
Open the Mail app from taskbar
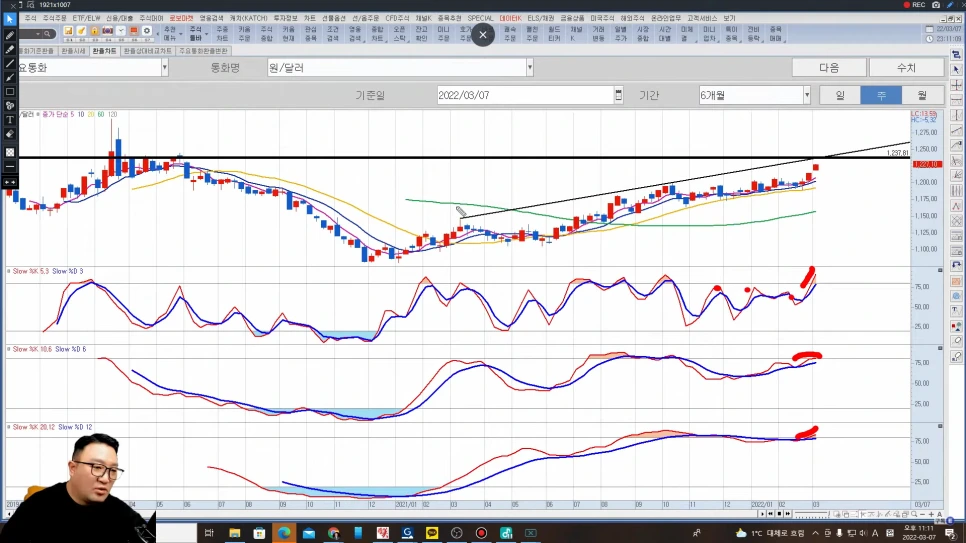pyautogui.click(x=309, y=533)
